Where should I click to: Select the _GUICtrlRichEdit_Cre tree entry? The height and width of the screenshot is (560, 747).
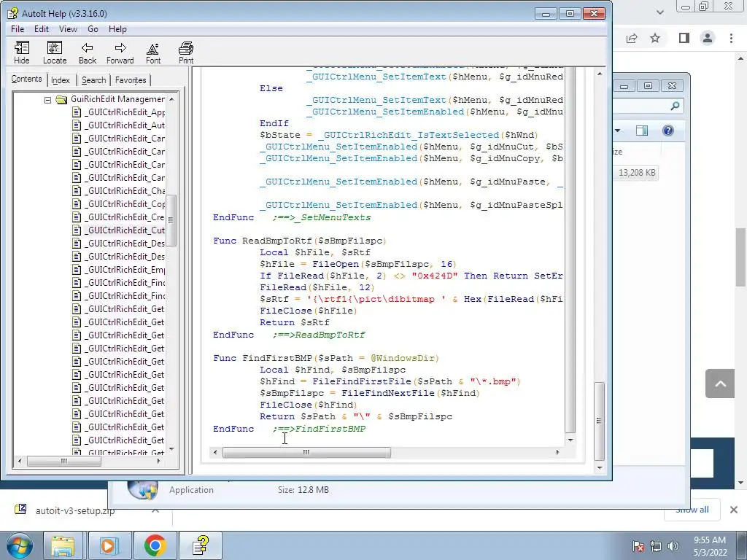(125, 217)
